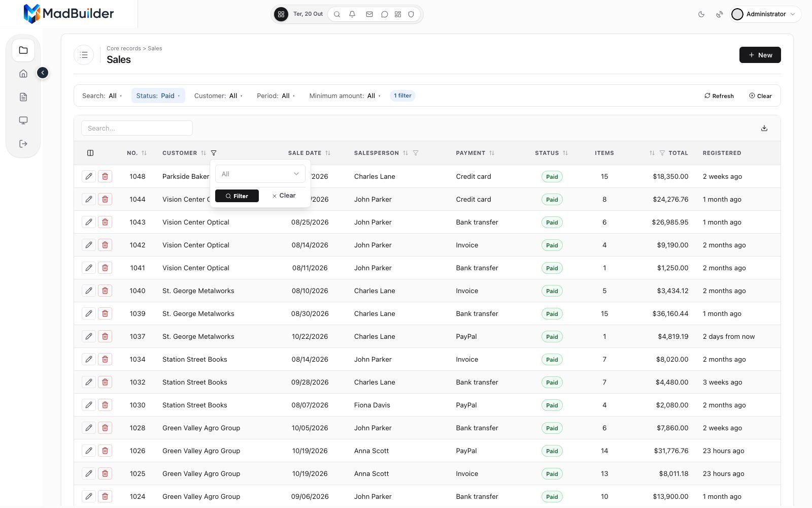This screenshot has width=812, height=508.
Task: Refresh the sales list
Action: coord(719,96)
